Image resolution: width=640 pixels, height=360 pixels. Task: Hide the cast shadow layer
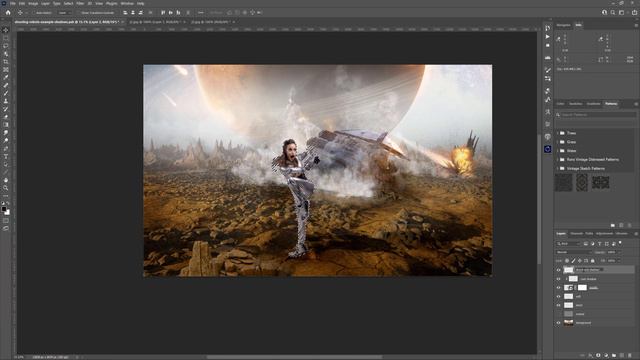(558, 279)
